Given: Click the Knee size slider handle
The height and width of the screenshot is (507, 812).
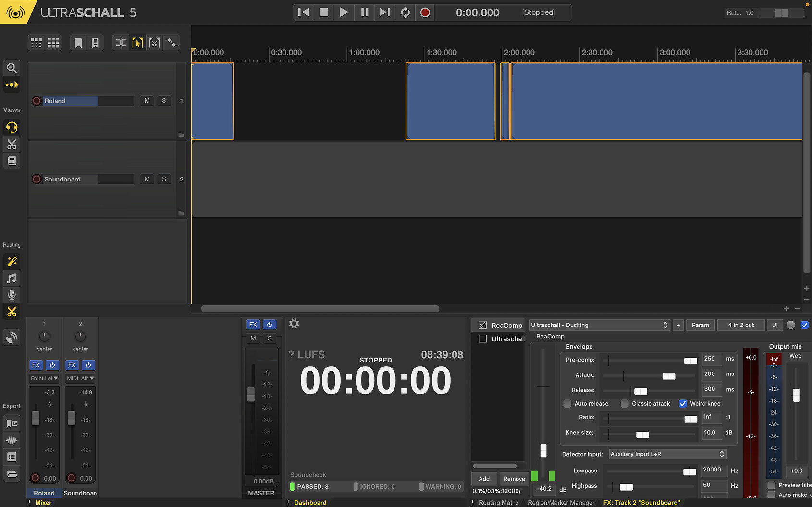Looking at the screenshot, I should 642,435.
